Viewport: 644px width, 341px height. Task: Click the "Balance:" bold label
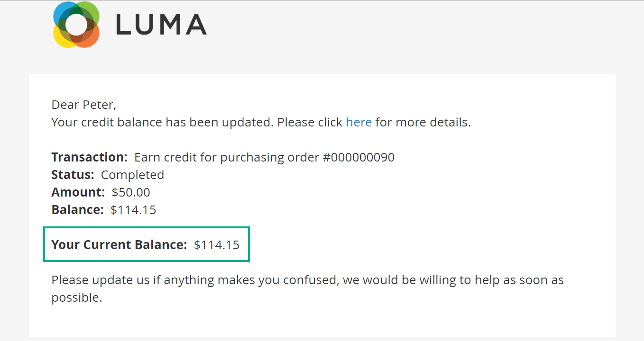77,210
